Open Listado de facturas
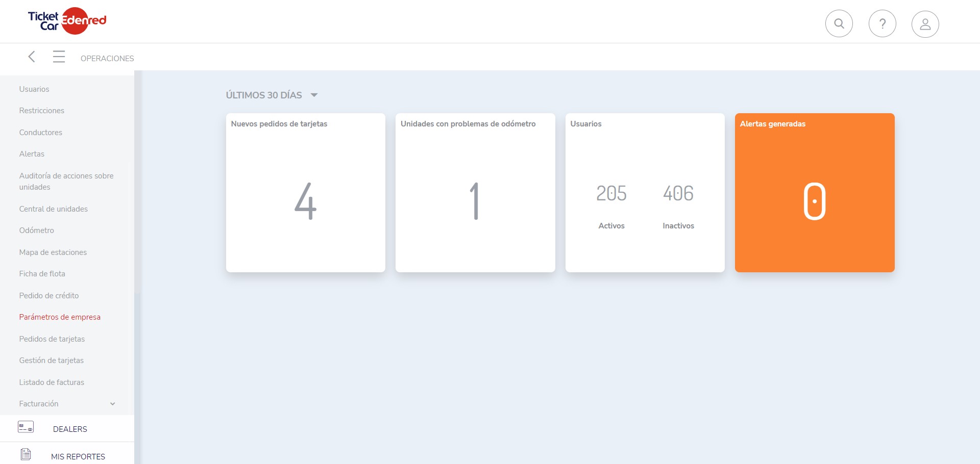 52,382
